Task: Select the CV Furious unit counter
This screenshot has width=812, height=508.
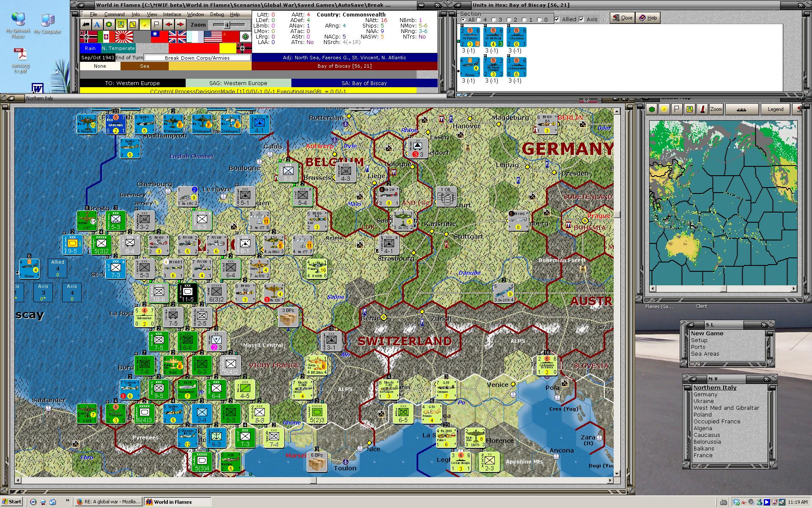Action: pos(470,37)
